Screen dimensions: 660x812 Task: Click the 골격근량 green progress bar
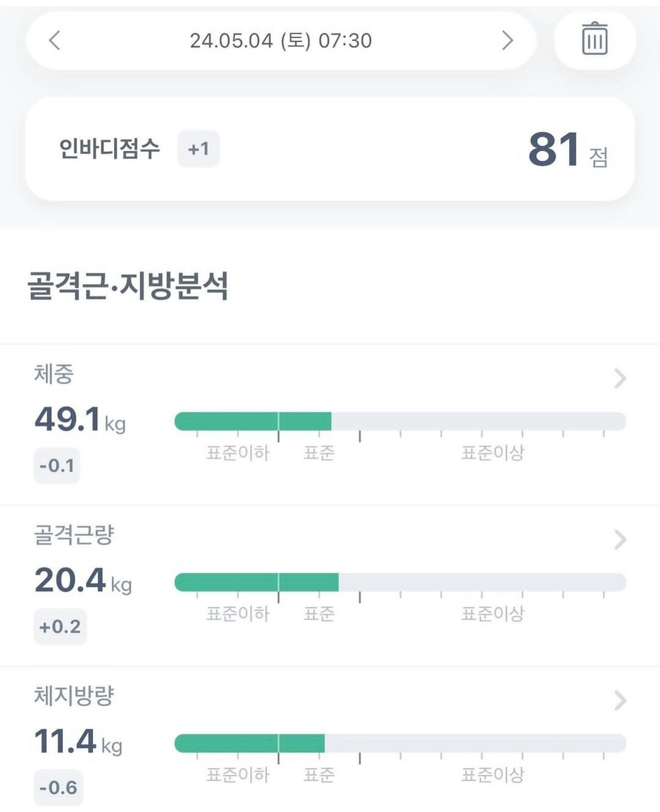point(257,582)
